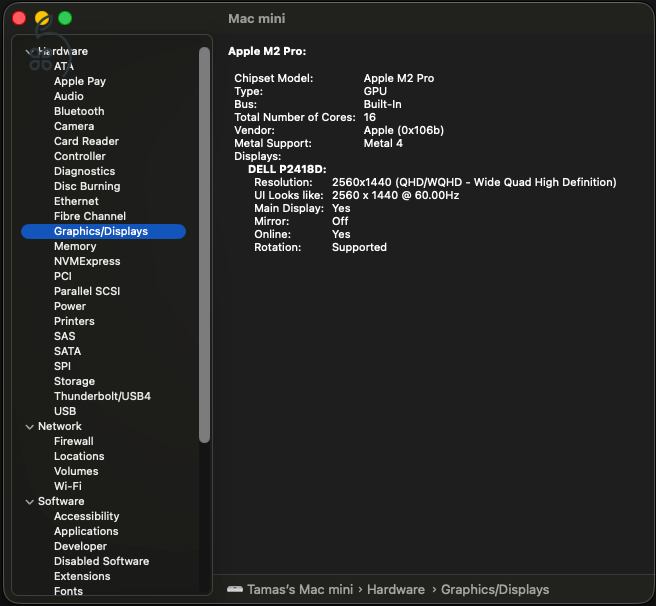Open the NVMExpress entry
Image resolution: width=656 pixels, height=606 pixels.
click(x=87, y=261)
